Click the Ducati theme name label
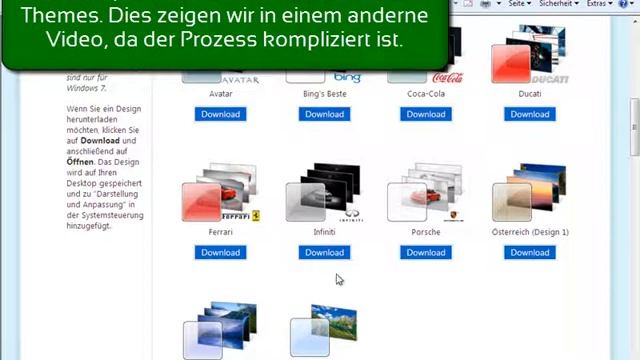Screen dimensions: 640x360 point(530,93)
